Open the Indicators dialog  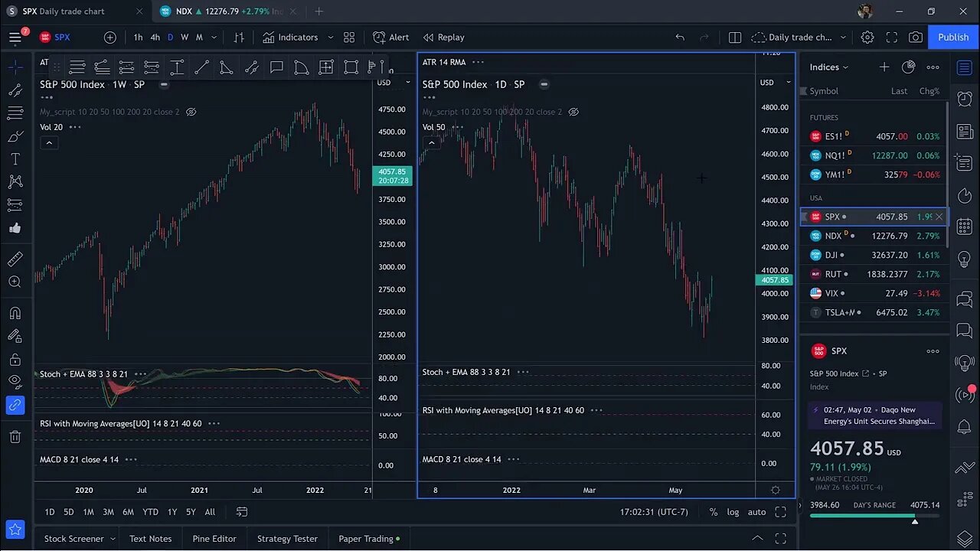[290, 37]
